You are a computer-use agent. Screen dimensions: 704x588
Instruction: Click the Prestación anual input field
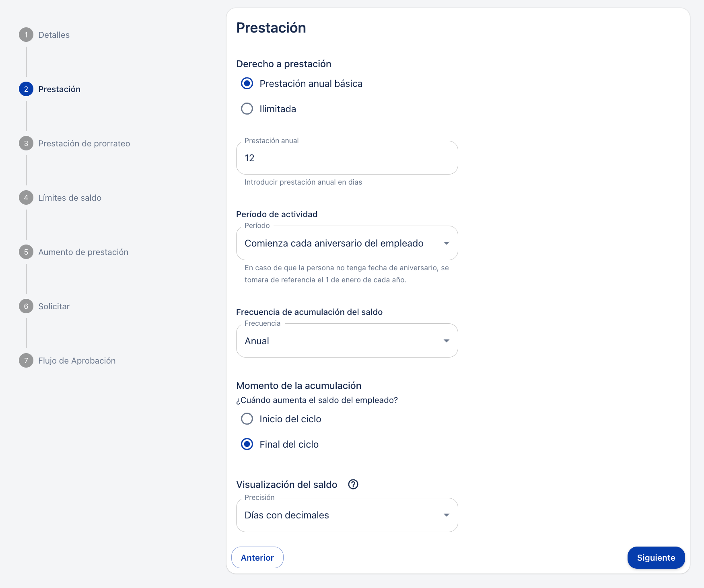pos(347,158)
